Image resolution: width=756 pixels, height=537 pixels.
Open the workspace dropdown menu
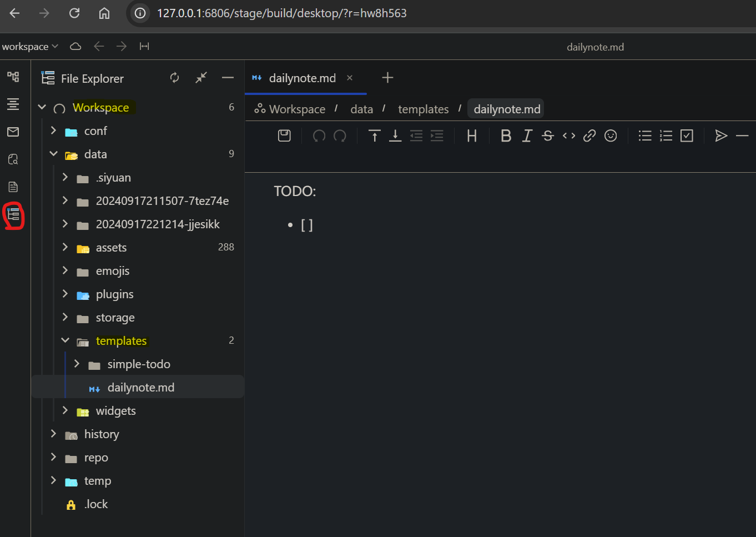point(30,47)
